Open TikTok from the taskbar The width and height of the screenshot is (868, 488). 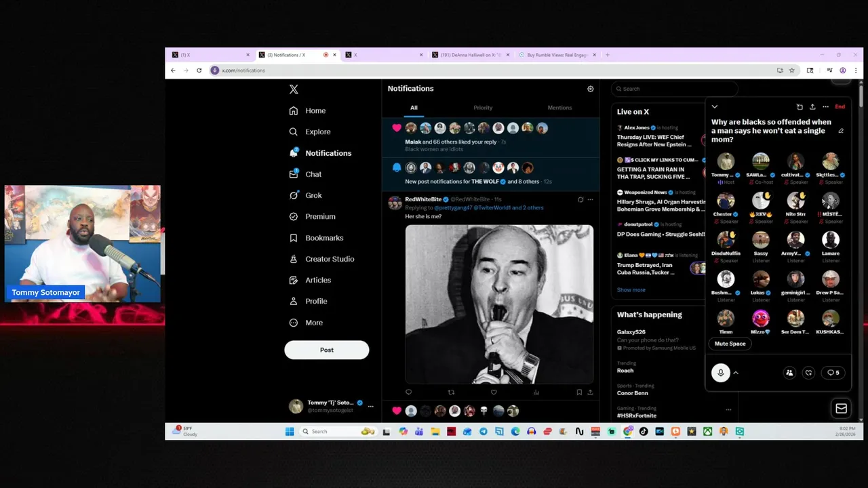(644, 431)
